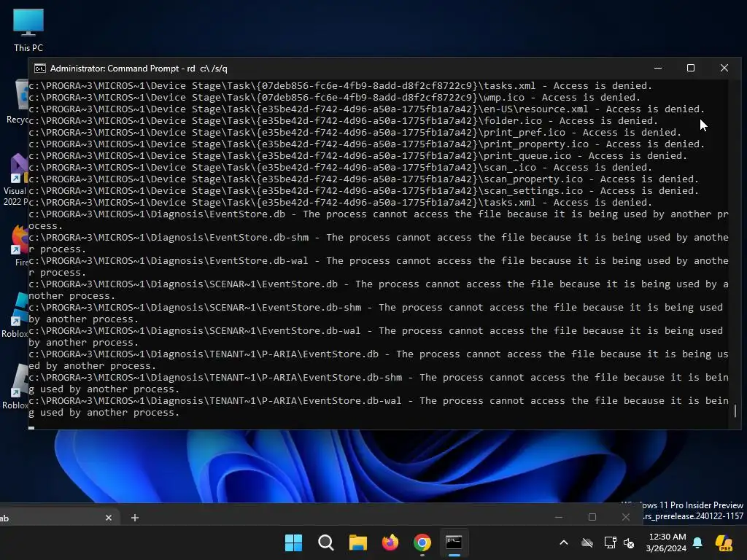Open the Windows Start menu
Viewport: 747px width, 560px height.
pyautogui.click(x=293, y=542)
